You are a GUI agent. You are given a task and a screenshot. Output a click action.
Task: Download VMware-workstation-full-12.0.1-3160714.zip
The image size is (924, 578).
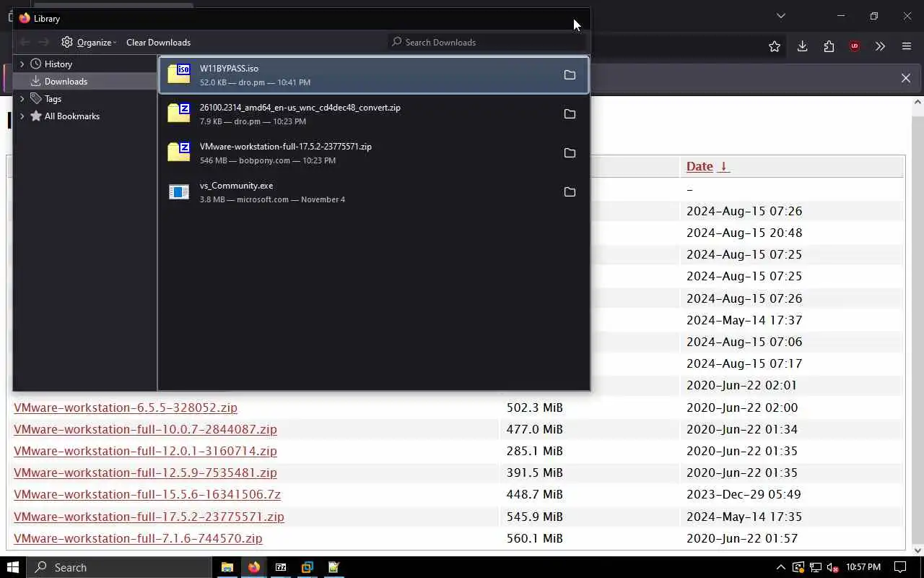pos(145,451)
